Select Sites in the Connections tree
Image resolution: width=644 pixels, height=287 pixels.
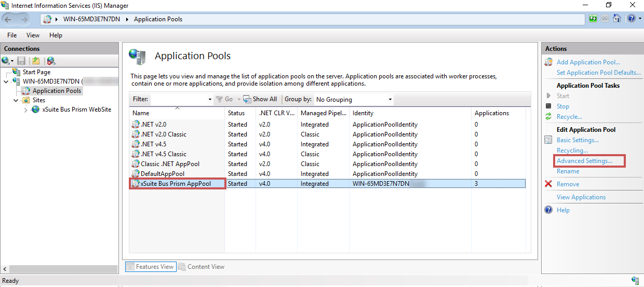point(39,100)
